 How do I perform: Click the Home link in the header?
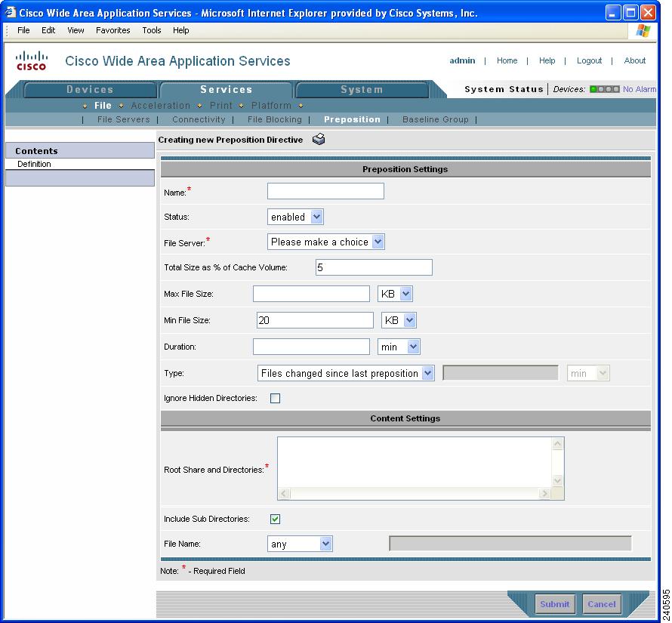tap(507, 60)
